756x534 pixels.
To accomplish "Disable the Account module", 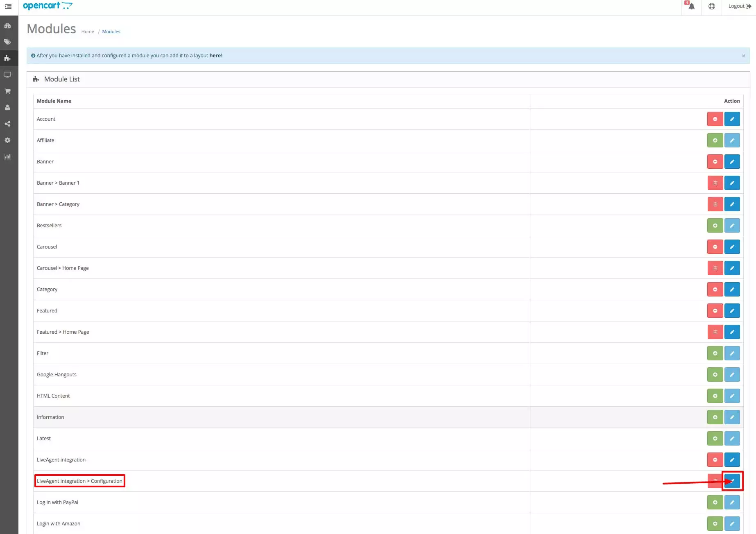I will pyautogui.click(x=715, y=119).
